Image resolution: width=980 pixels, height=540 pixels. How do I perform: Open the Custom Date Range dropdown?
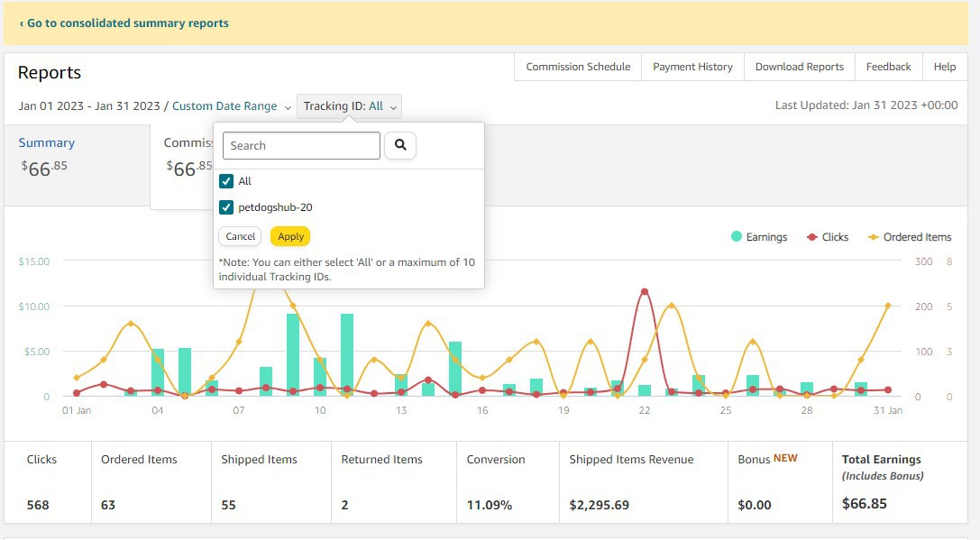[231, 106]
